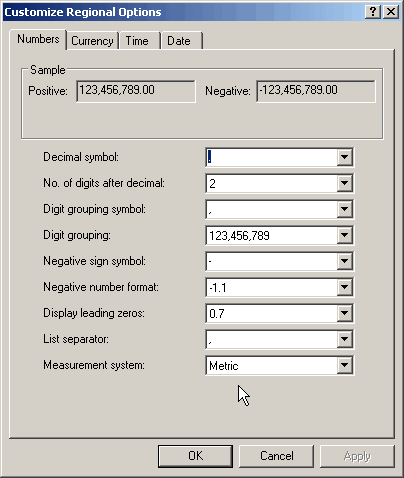Expand the Negative number format list

[344, 287]
